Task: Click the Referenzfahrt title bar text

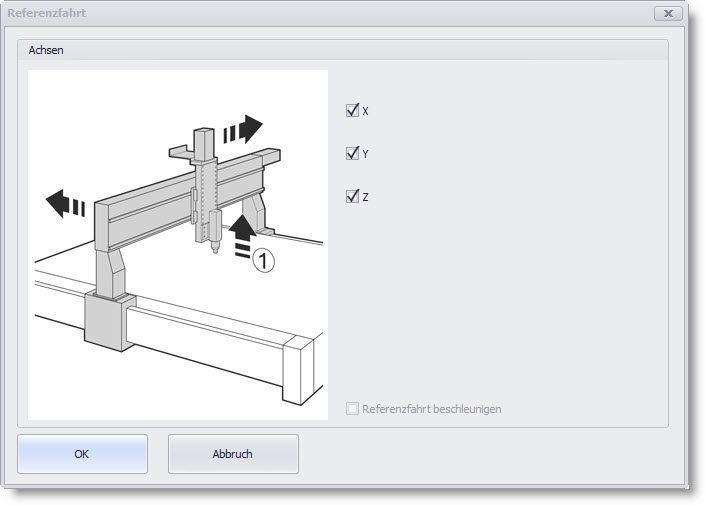Action: (46, 14)
